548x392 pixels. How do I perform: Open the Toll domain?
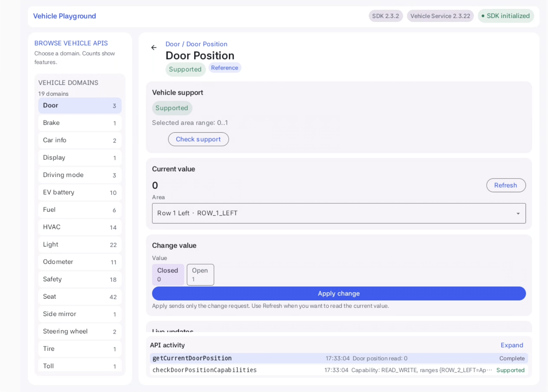pos(80,366)
